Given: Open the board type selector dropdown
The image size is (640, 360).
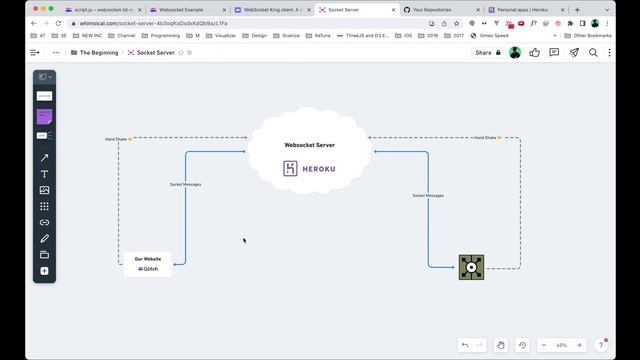Looking at the screenshot, I should point(44,77).
